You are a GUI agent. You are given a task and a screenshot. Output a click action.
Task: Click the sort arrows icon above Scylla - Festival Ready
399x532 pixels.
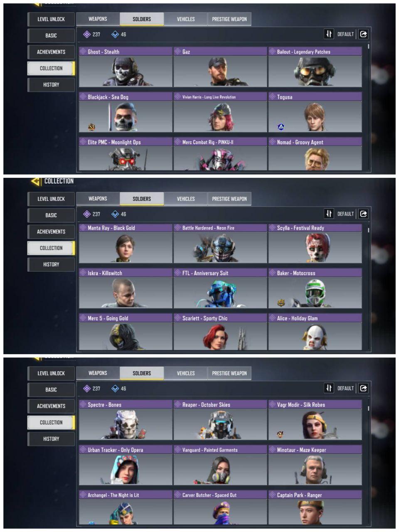tap(329, 214)
